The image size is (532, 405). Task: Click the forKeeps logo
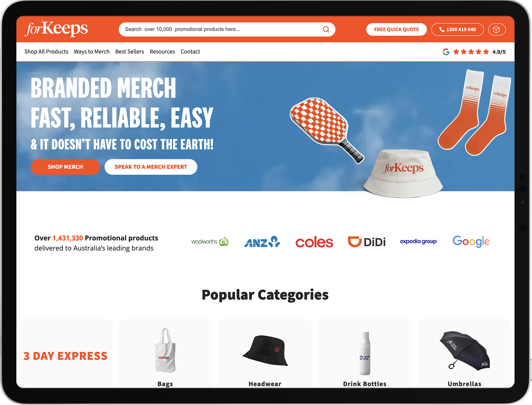coord(56,29)
